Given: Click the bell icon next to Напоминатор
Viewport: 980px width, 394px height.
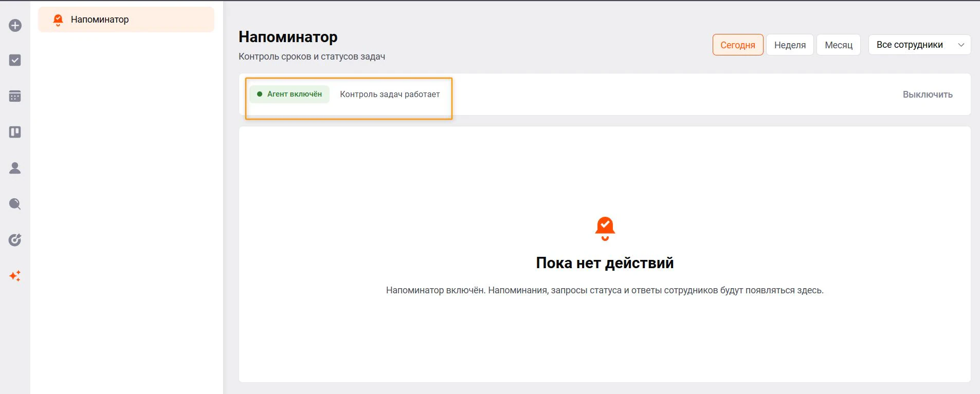Looking at the screenshot, I should pos(58,20).
